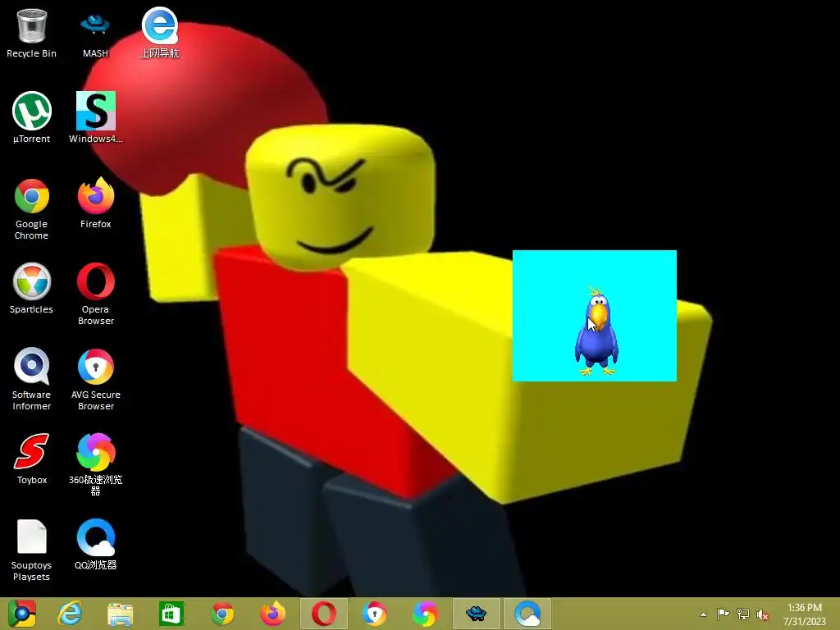The width and height of the screenshot is (840, 630).
Task: Launch Firefox from the taskbar
Action: tap(272, 614)
